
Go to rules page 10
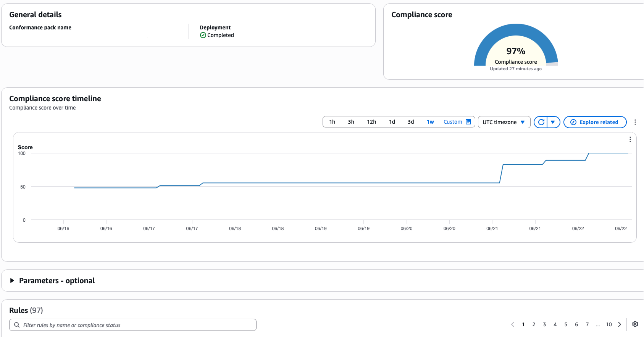(x=609, y=324)
